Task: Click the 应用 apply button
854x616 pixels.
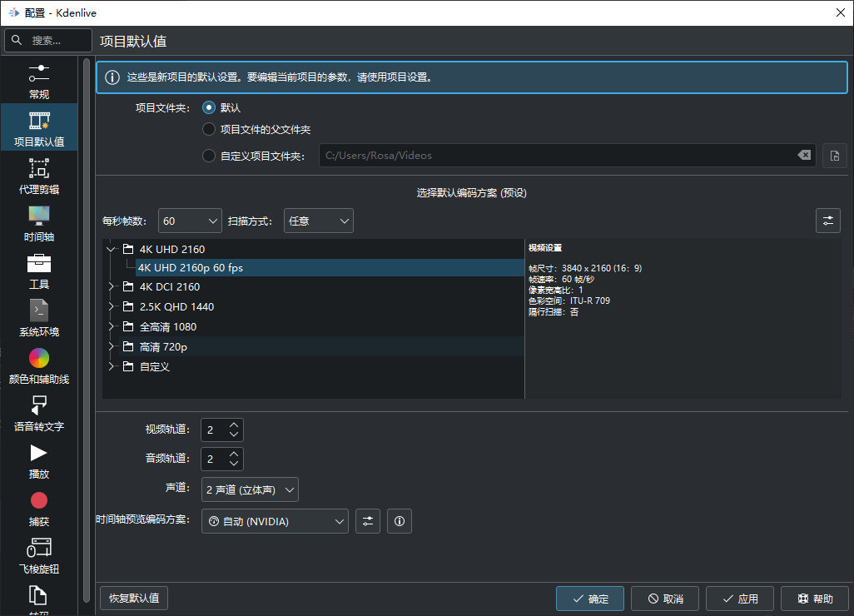Action: pos(739,598)
